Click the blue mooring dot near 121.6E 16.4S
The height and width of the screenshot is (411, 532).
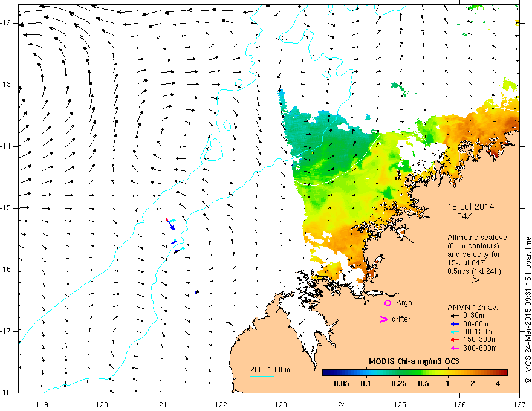click(196, 292)
